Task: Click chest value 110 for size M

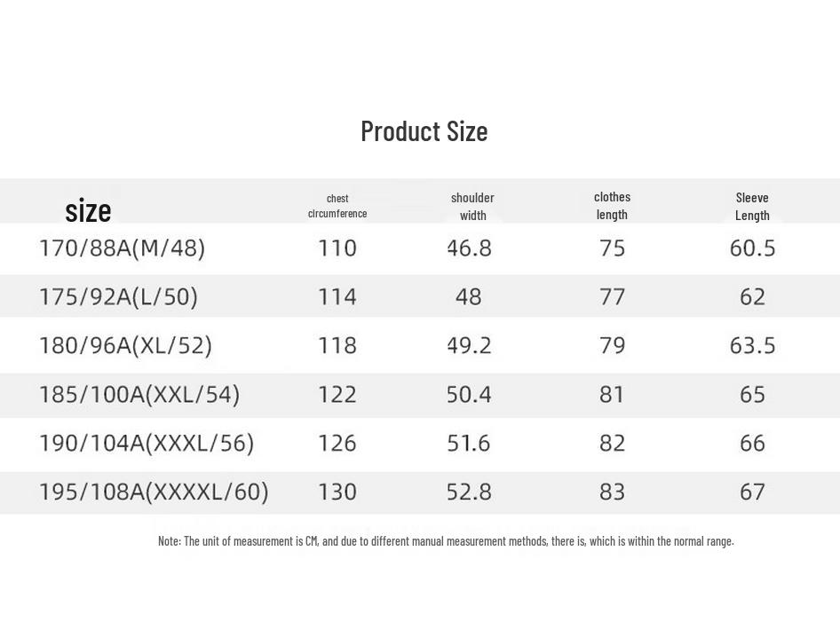Action: pyautogui.click(x=337, y=248)
